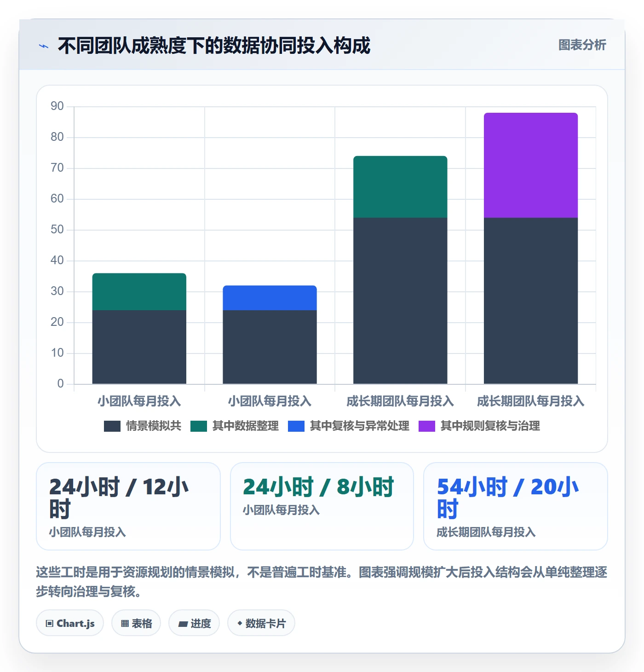This screenshot has height=672, width=644.
Task: Click the purple segment of the fourth bar
Action: 531,165
